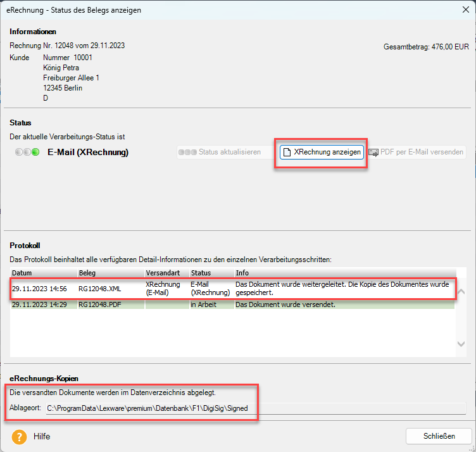The image size is (476, 452).
Task: Click the Hilfe label
Action: pyautogui.click(x=42, y=437)
